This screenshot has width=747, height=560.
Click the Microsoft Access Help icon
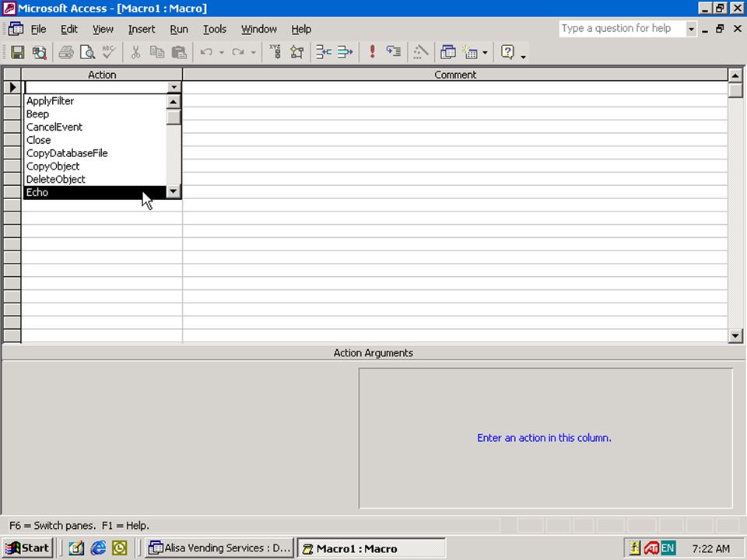pos(508,52)
